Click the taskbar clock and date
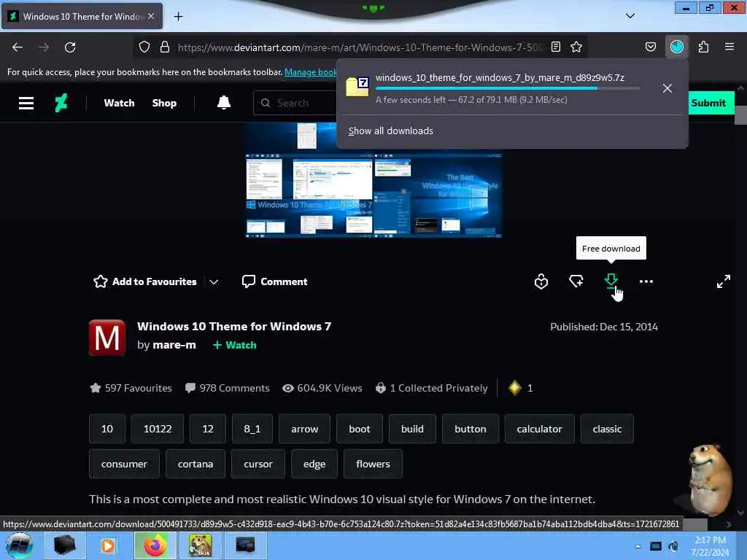Viewport: 747px width, 560px height. pyautogui.click(x=710, y=546)
